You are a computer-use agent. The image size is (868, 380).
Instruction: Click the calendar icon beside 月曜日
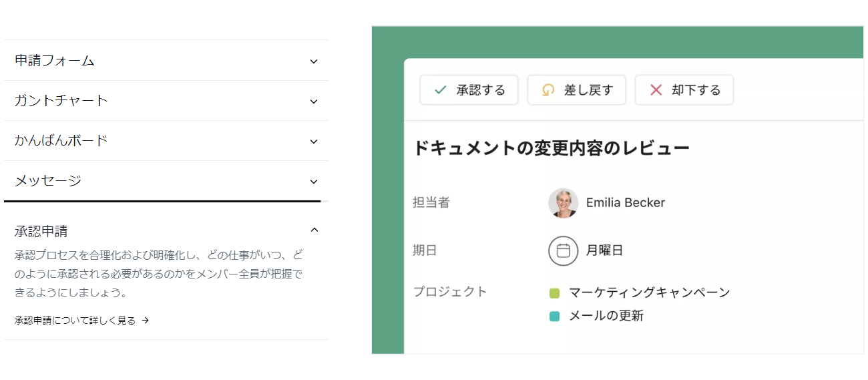[563, 251]
